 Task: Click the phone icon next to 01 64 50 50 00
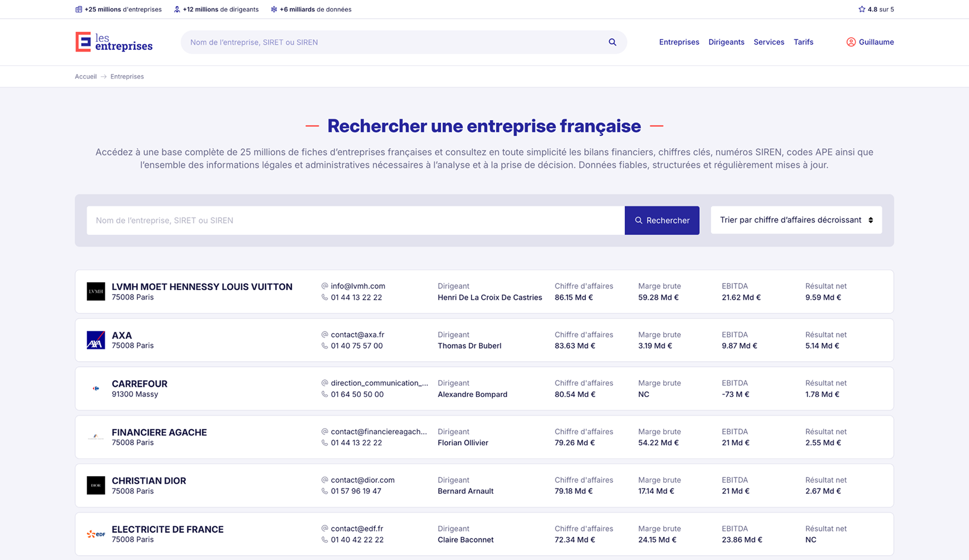[325, 395]
